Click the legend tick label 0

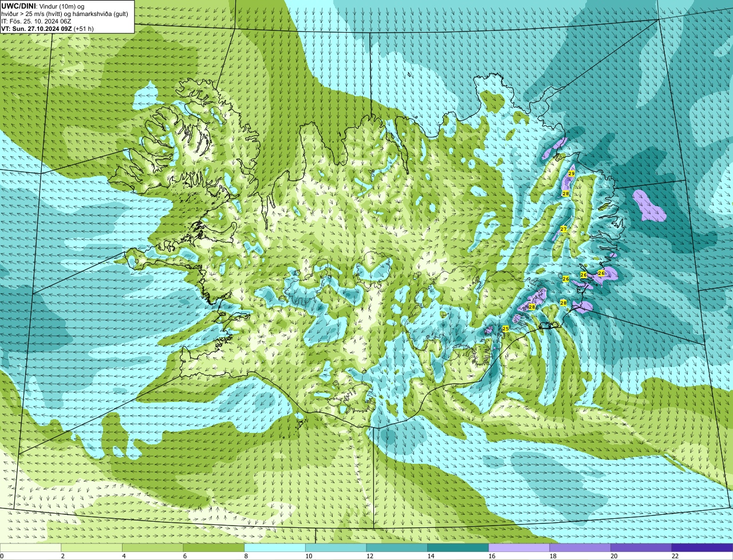[2, 556]
